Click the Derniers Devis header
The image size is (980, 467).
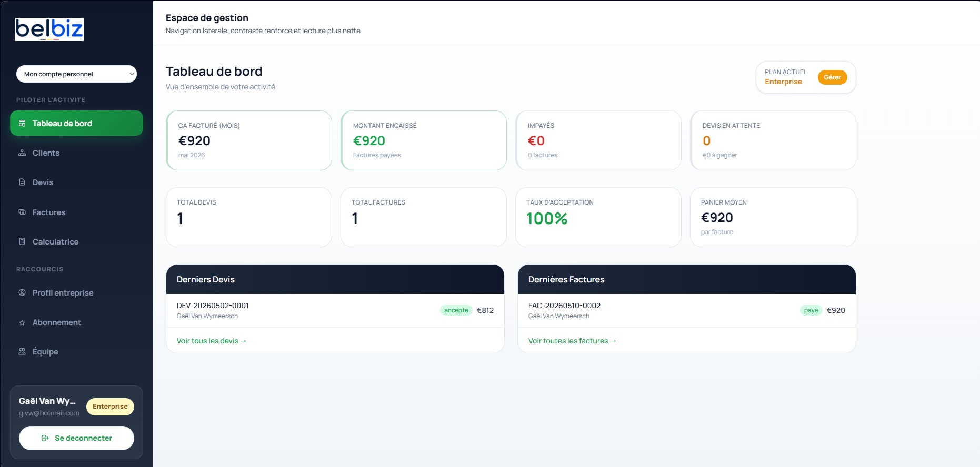click(335, 279)
